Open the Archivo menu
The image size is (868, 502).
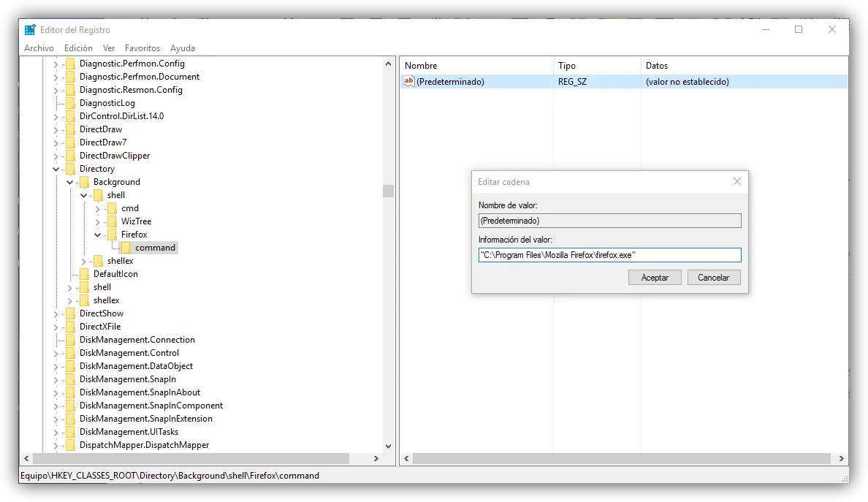click(x=39, y=48)
